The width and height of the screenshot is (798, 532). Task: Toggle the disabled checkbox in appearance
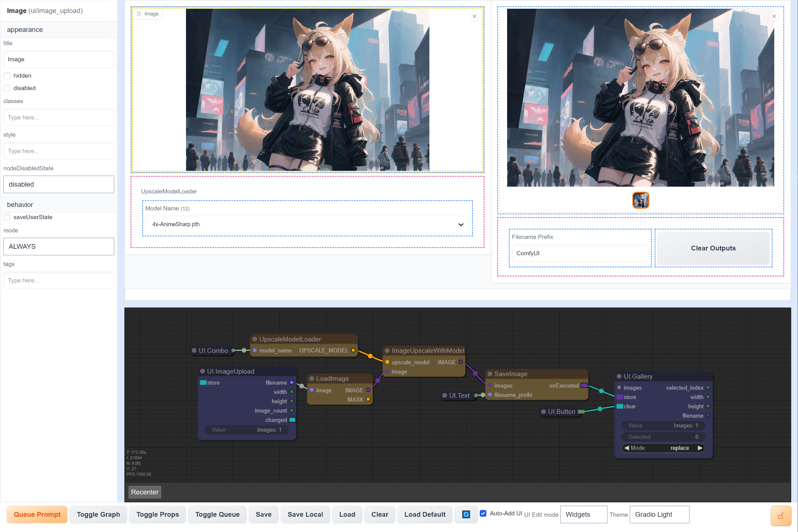[7, 88]
